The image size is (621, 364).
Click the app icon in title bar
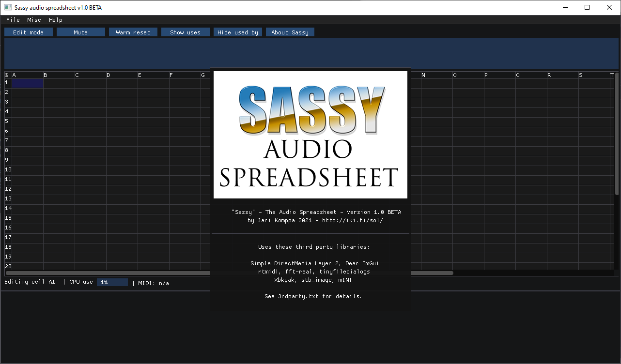click(8, 8)
